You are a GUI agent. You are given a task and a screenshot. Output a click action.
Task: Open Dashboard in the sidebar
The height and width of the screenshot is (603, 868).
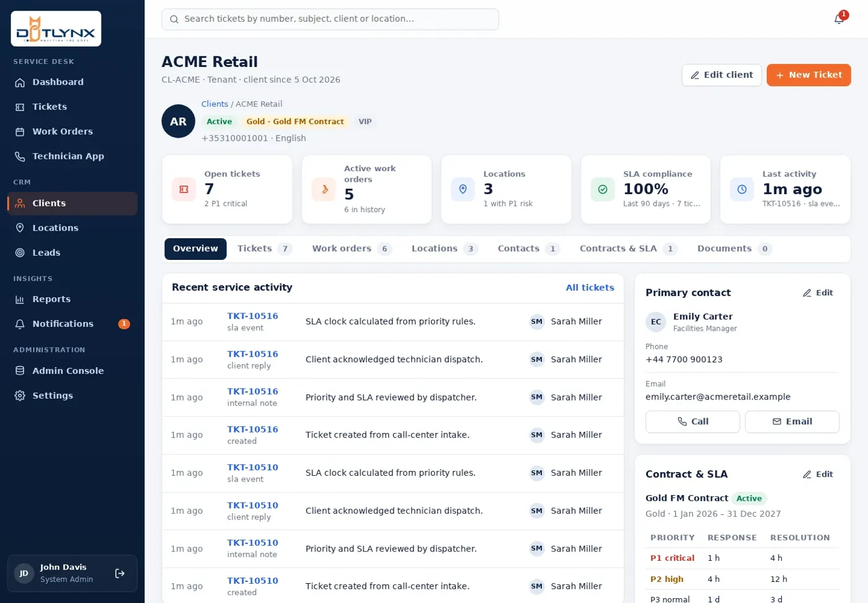pyautogui.click(x=72, y=82)
